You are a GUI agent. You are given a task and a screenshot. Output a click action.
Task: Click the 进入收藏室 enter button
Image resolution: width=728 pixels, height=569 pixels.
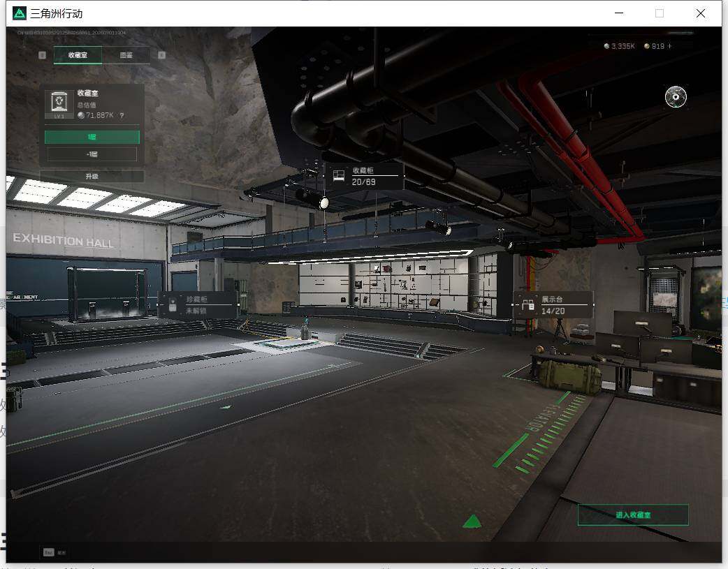[633, 515]
